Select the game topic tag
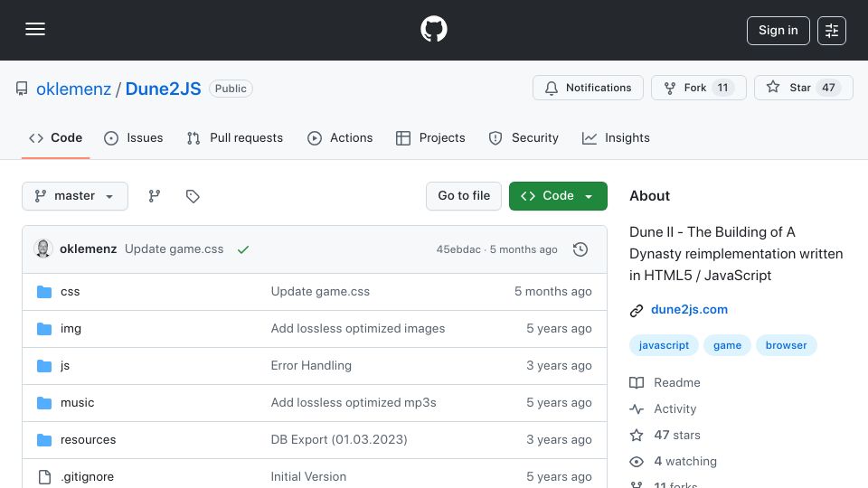Image resolution: width=868 pixels, height=488 pixels. [727, 345]
